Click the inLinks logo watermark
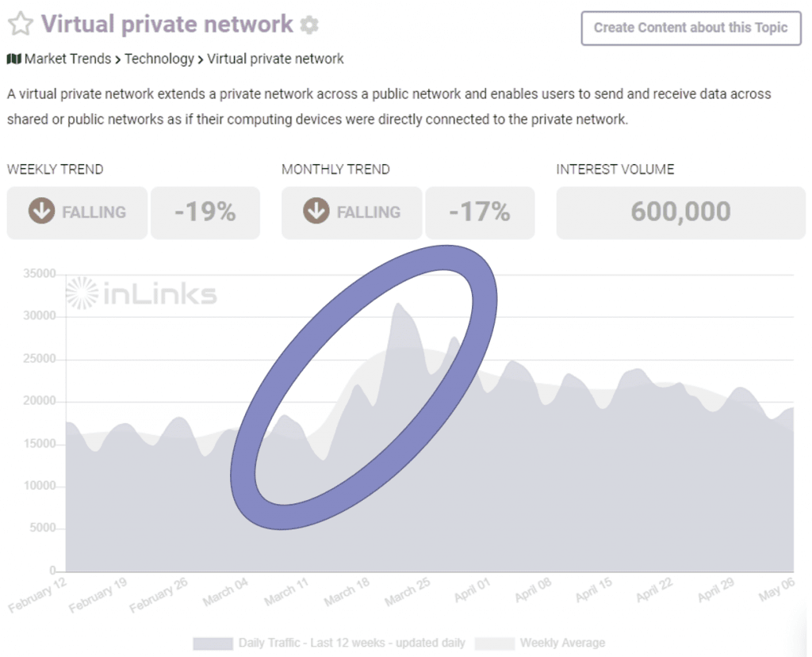Viewport: 812px width, 657px height. click(x=141, y=293)
